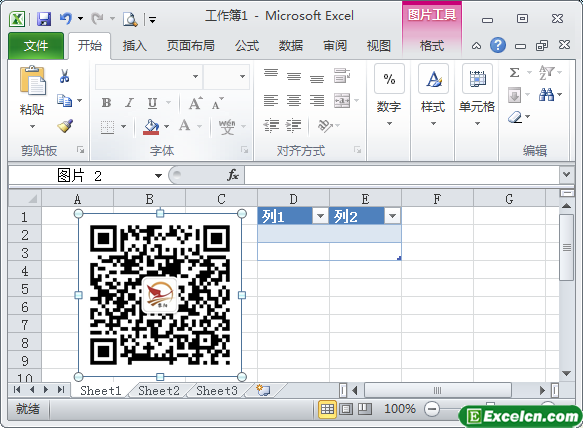Click the Sort and Filter icon
583x428 pixels.
point(547,73)
